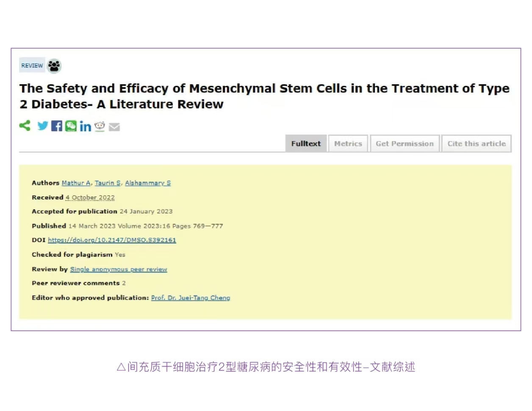Open author Mathur A's profile link

pos(76,183)
